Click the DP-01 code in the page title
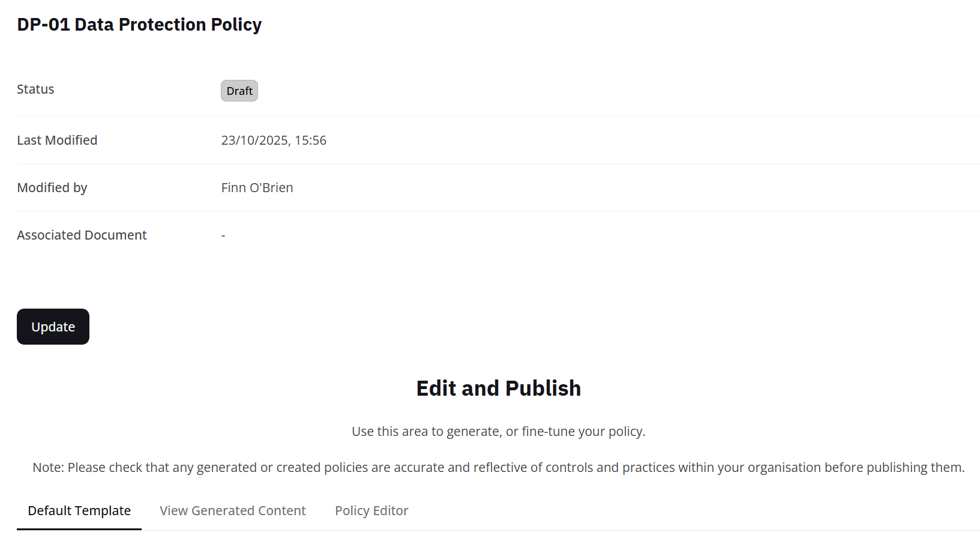Image resolution: width=980 pixels, height=550 pixels. pos(43,25)
